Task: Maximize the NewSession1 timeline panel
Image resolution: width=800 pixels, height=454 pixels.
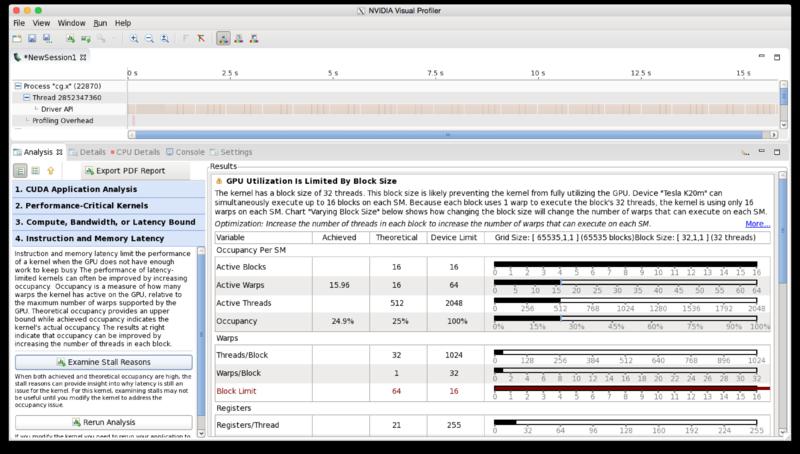Action: (777, 57)
